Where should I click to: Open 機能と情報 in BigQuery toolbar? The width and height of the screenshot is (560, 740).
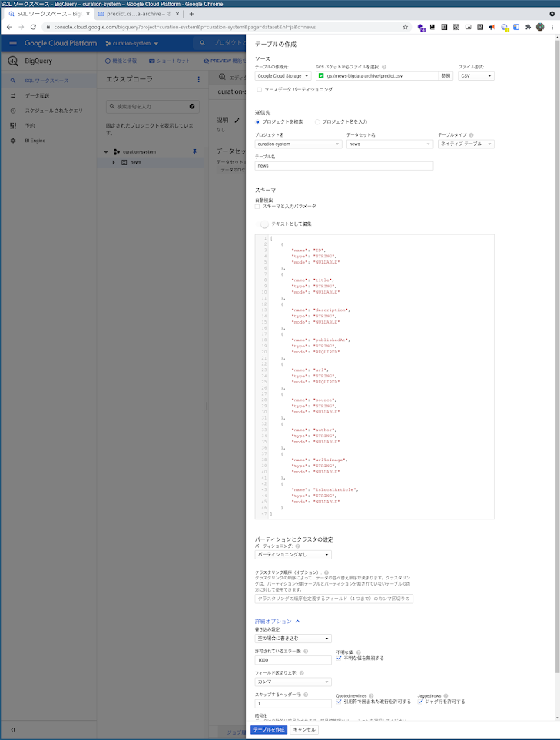point(121,61)
